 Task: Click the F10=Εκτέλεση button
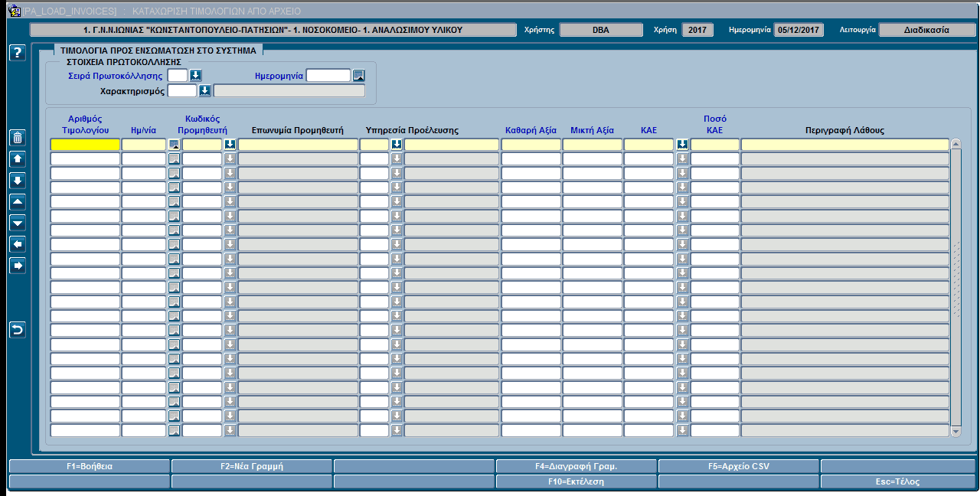click(x=577, y=482)
